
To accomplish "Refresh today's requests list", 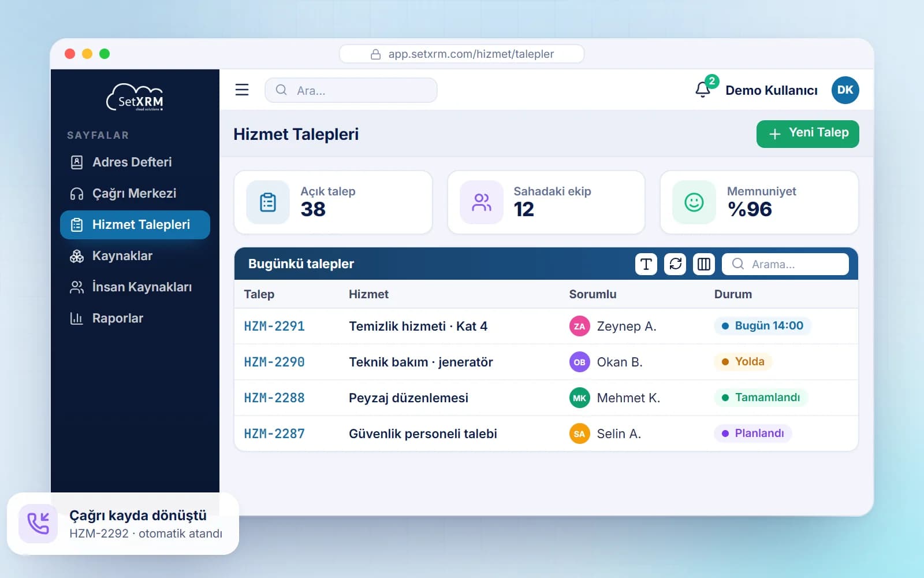I will (675, 264).
